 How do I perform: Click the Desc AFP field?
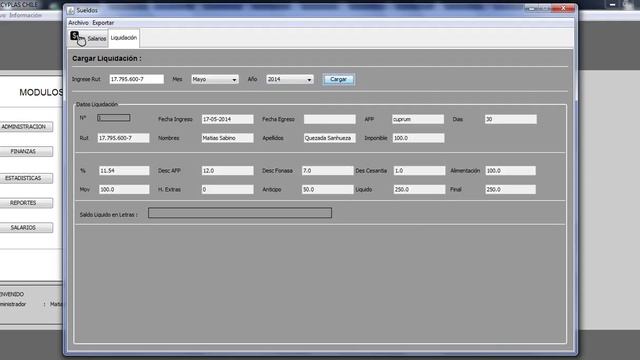pos(227,171)
